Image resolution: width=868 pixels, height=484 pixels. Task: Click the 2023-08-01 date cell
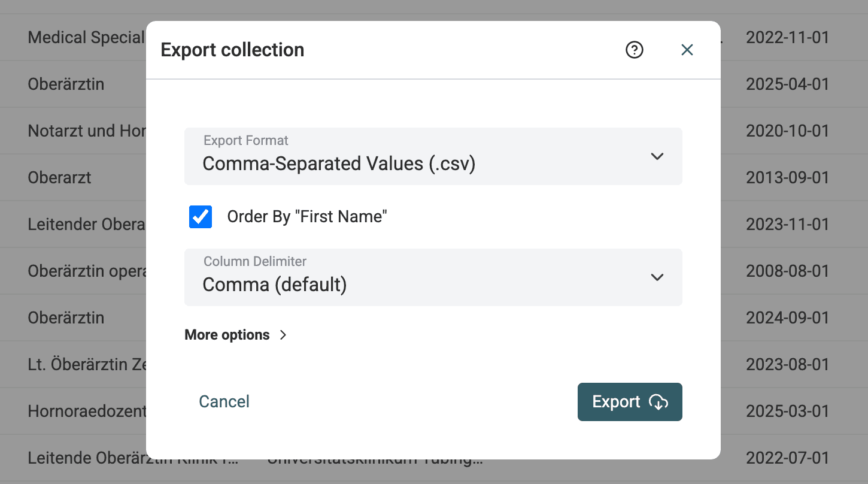(x=787, y=364)
